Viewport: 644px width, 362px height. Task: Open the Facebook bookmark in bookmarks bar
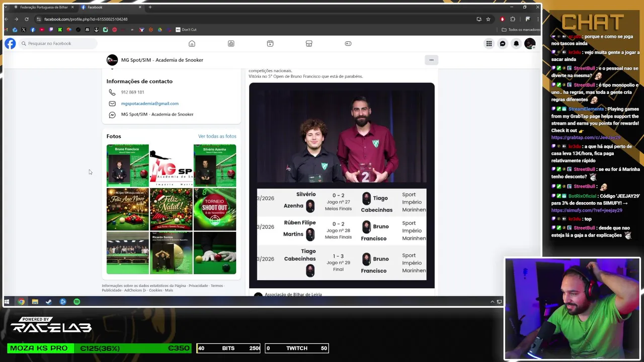pos(33,30)
